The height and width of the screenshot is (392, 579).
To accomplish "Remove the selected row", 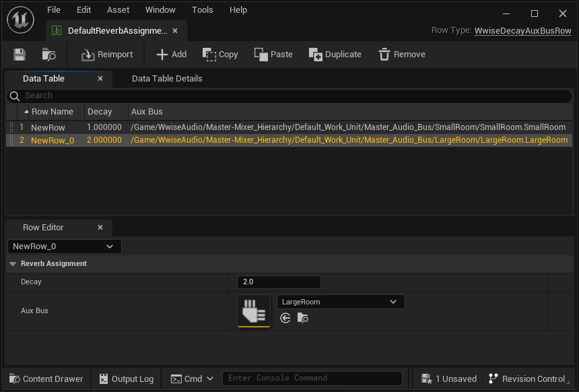I will (x=401, y=55).
